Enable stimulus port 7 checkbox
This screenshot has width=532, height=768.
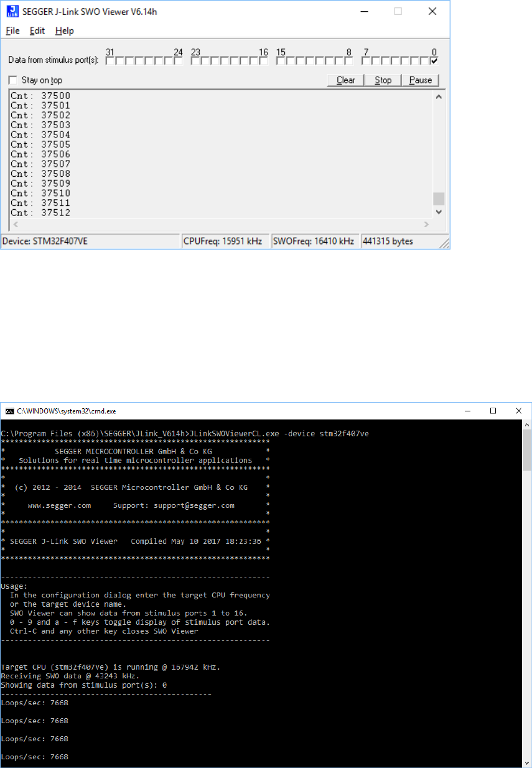[x=366, y=61]
